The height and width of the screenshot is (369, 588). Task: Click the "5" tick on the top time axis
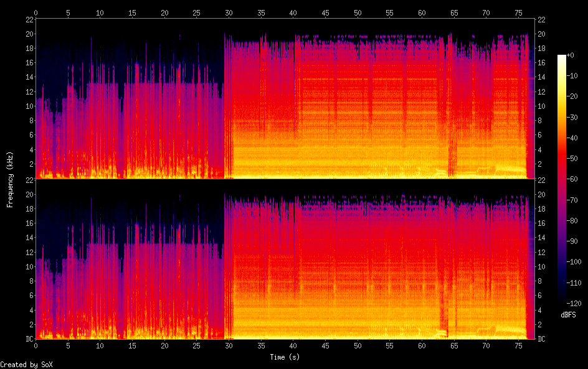(x=68, y=12)
